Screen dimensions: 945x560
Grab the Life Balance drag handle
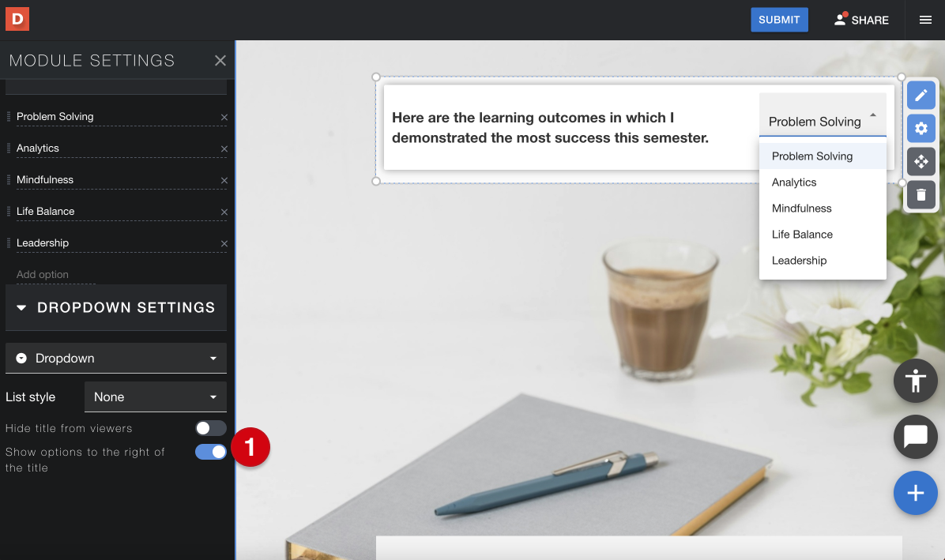[x=9, y=212]
